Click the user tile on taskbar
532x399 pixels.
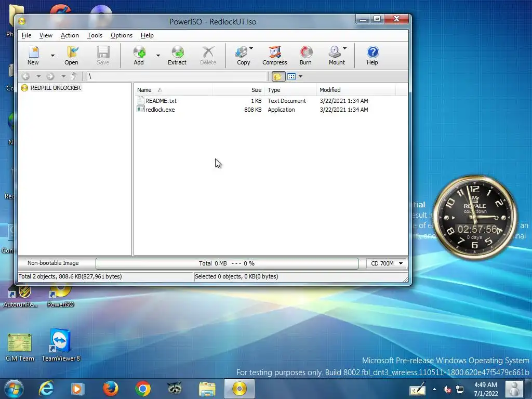pyautogui.click(x=514, y=389)
